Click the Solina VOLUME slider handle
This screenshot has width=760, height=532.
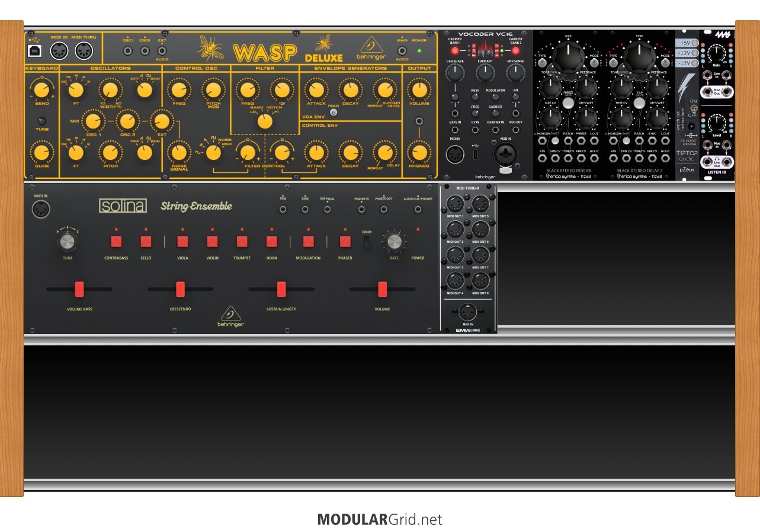382,289
